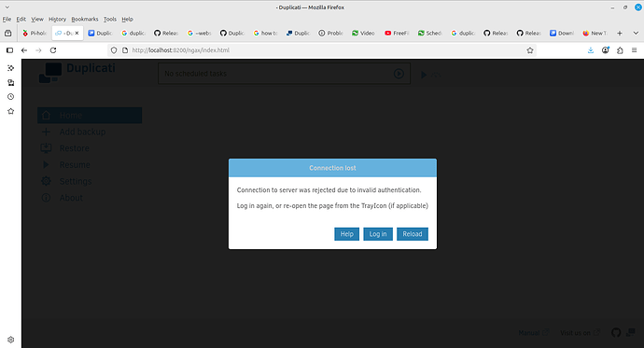Bookmark page with the star icon

530,50
